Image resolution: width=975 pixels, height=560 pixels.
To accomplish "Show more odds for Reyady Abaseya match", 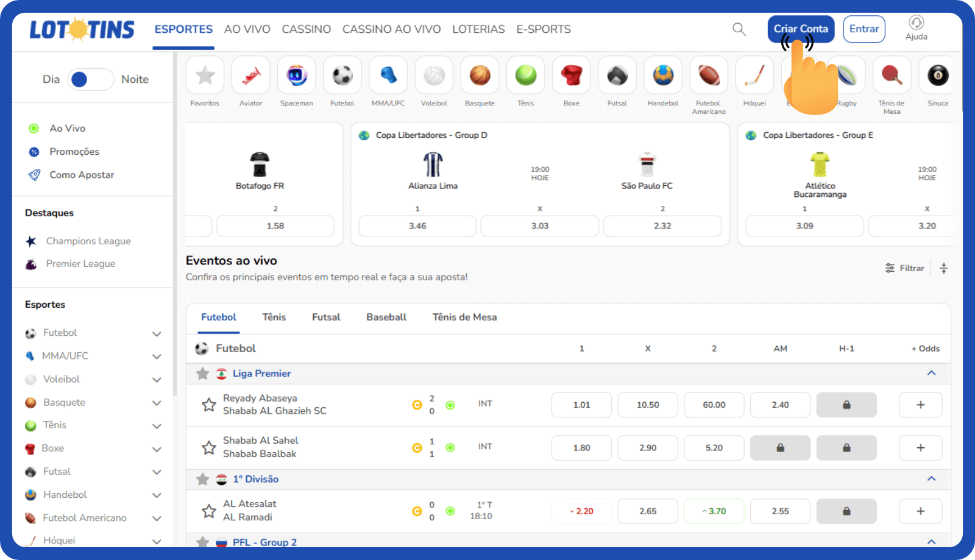I will pos(920,405).
